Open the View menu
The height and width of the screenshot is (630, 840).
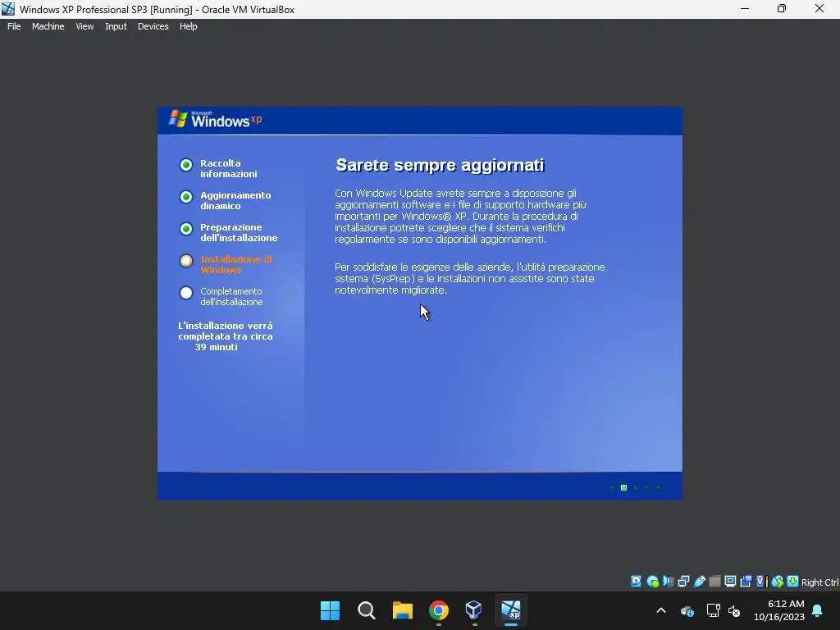tap(84, 26)
